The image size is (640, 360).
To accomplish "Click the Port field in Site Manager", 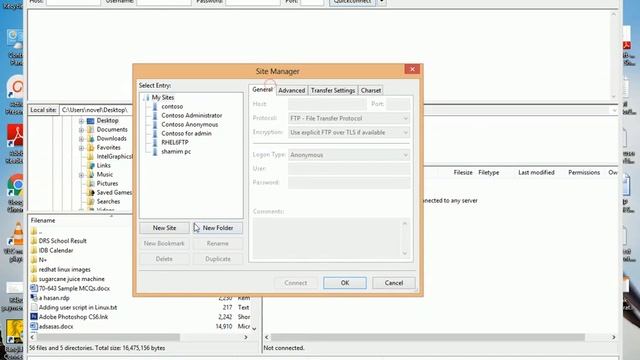I will pos(398,104).
